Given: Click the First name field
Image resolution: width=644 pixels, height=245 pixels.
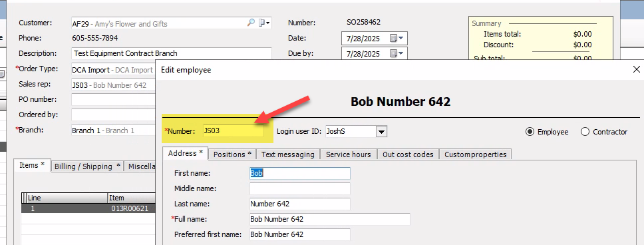Looking at the screenshot, I should pos(300,174).
